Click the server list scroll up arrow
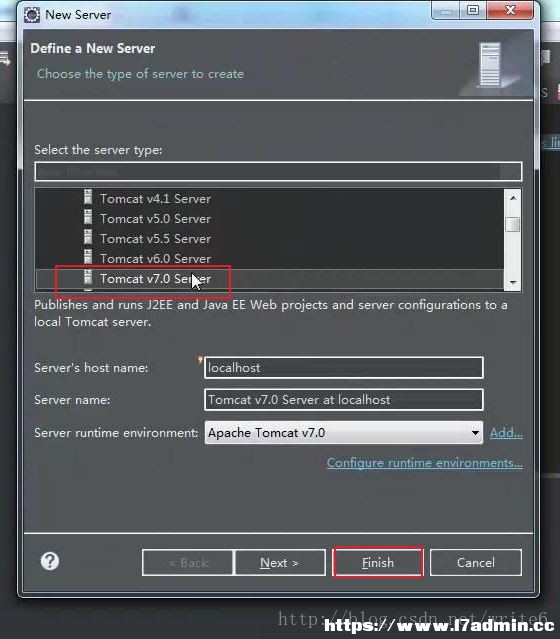 click(513, 198)
